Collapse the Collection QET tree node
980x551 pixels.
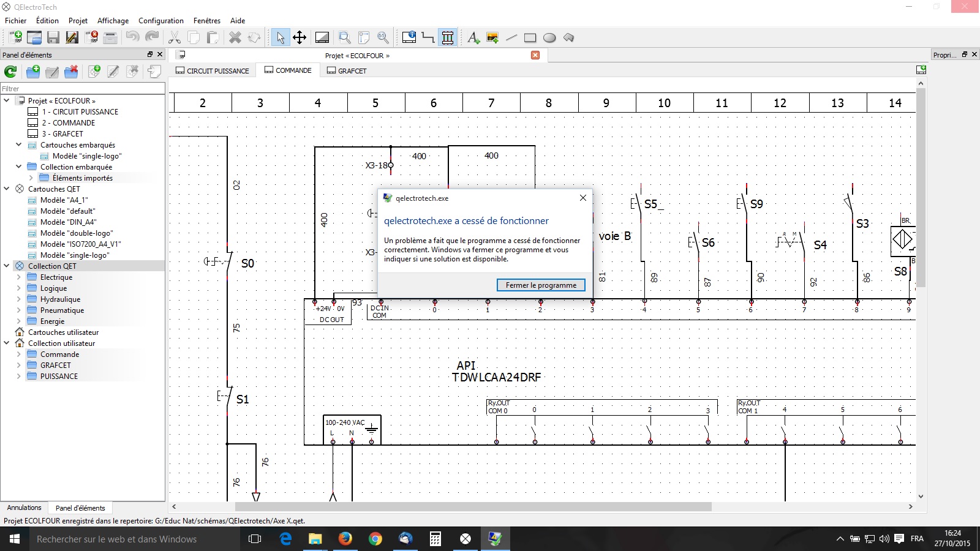(x=7, y=266)
